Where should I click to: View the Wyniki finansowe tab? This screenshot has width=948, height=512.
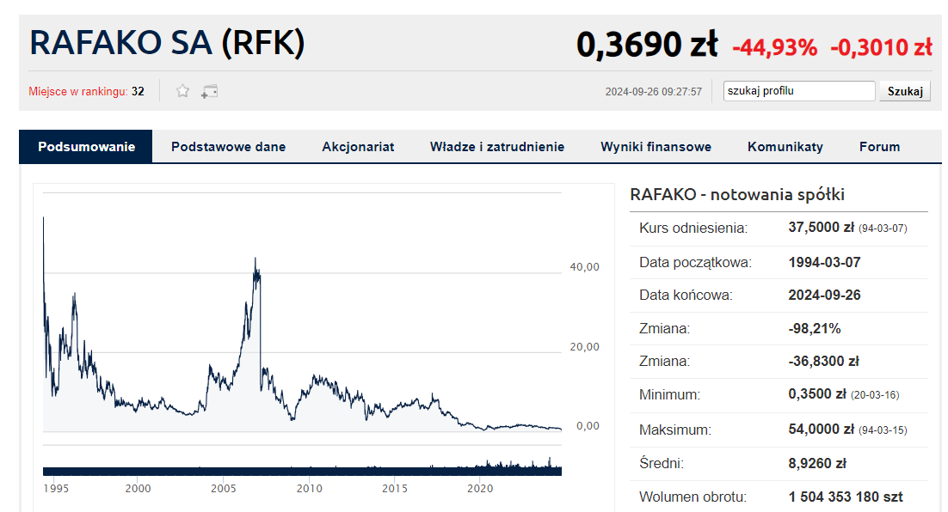click(656, 147)
